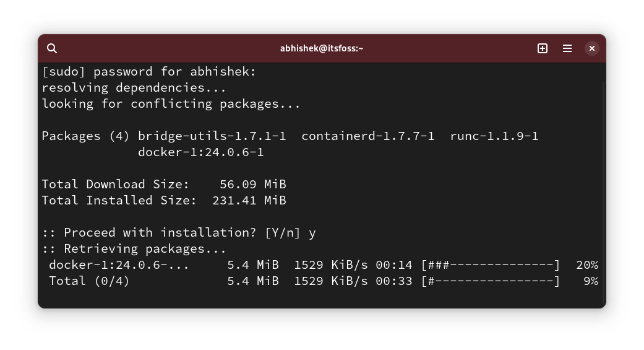The image size is (644, 350).
Task: Close the terminal window
Action: click(x=592, y=48)
